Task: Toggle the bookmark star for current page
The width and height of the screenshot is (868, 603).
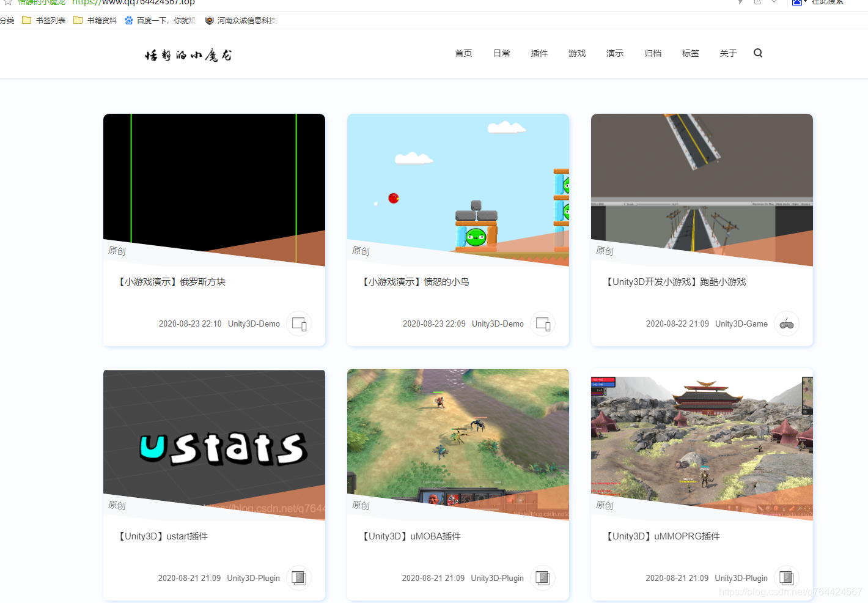Action: point(8,4)
